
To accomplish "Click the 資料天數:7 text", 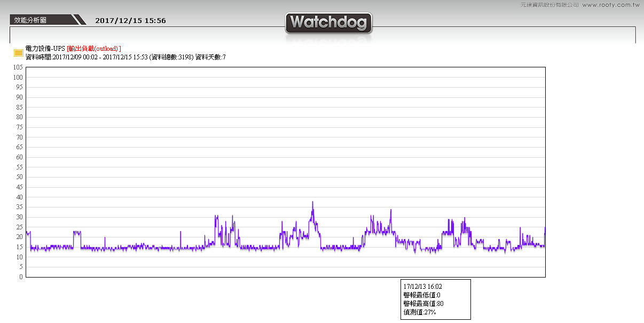I will point(210,57).
